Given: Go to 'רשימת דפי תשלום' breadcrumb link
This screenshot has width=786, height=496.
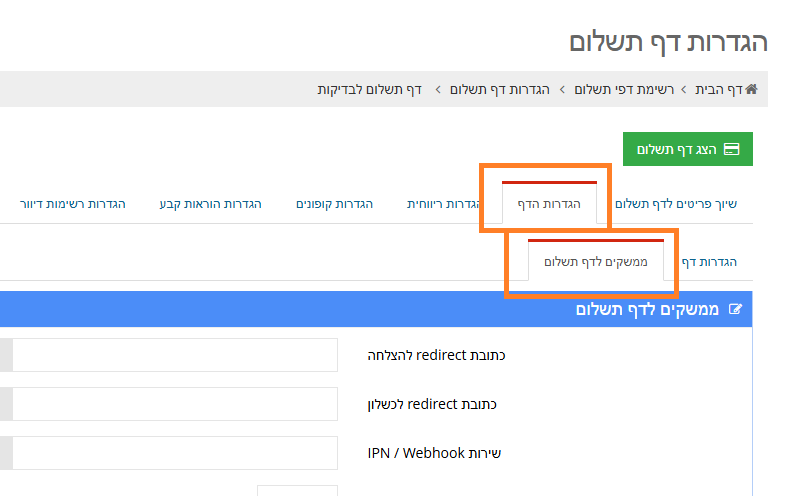Looking at the screenshot, I should coord(624,90).
